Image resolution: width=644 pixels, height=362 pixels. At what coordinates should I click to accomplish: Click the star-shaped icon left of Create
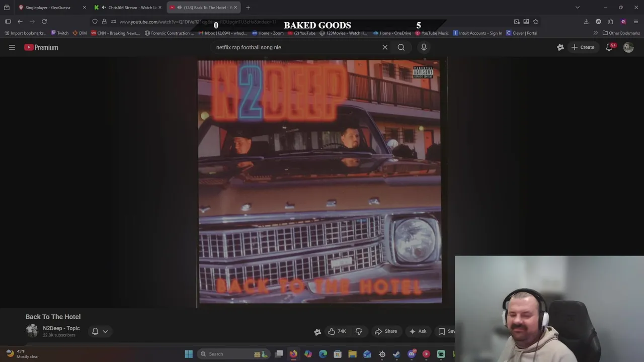point(560,47)
